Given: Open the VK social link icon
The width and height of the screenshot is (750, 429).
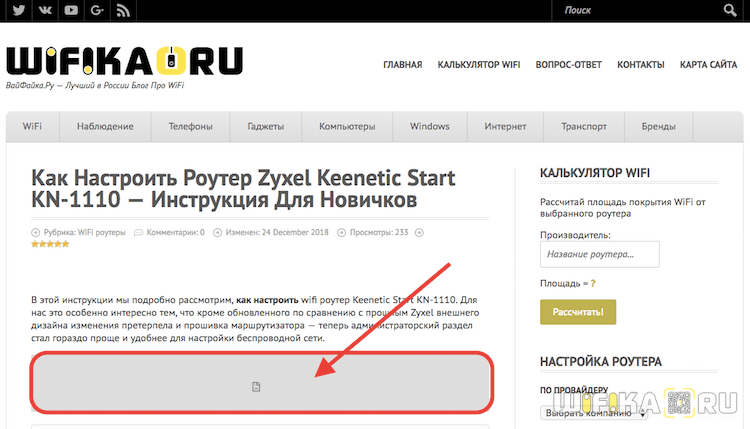Looking at the screenshot, I should [45, 10].
